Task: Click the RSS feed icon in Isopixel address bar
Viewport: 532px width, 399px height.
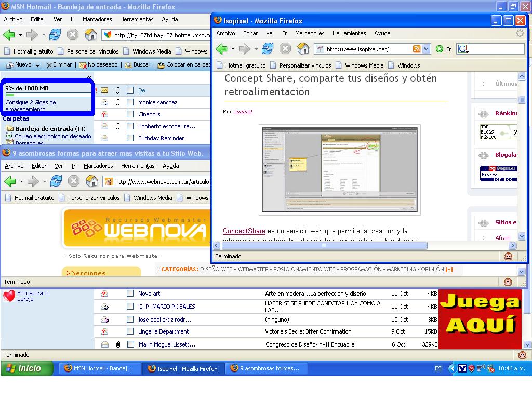Action: (x=417, y=49)
